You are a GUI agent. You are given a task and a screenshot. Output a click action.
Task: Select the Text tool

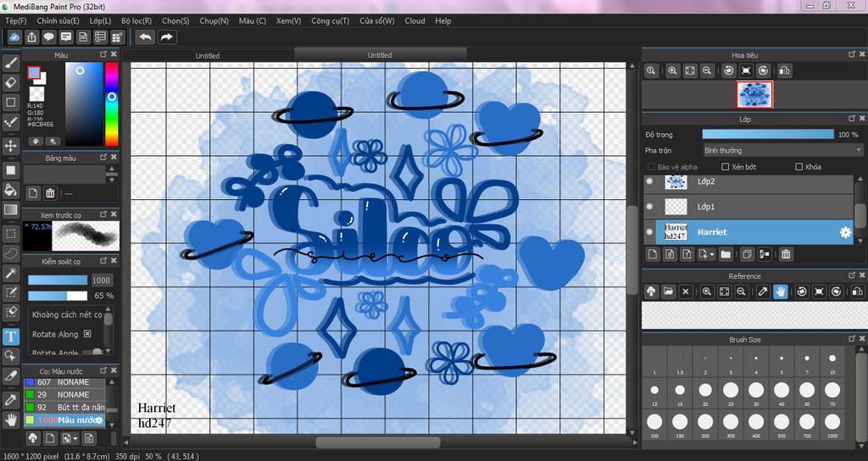click(x=10, y=336)
